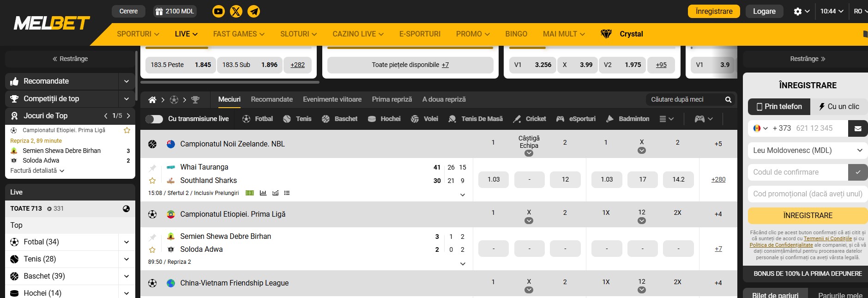868x298 pixels.
Task: Expand the Recomandate sidebar section
Action: pyautogui.click(x=127, y=81)
